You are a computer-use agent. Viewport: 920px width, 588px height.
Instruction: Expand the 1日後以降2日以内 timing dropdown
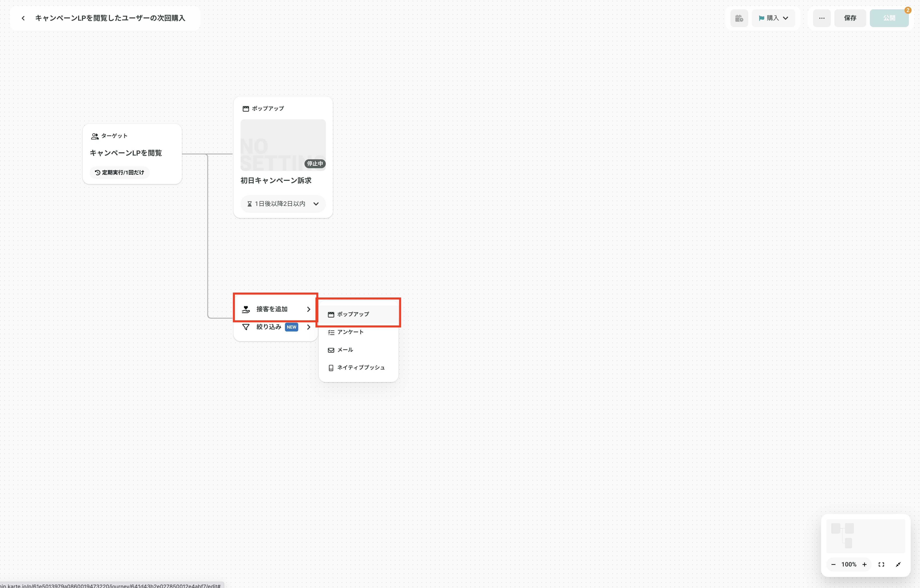(283, 204)
